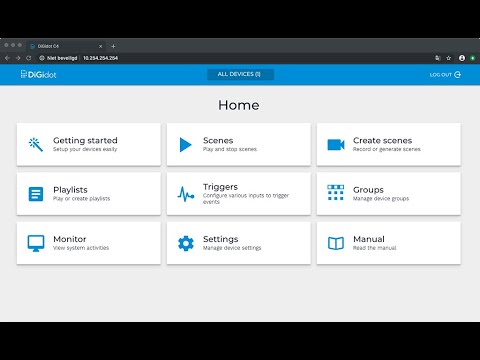
Task: Open the Playlists title text
Action: tap(70, 190)
